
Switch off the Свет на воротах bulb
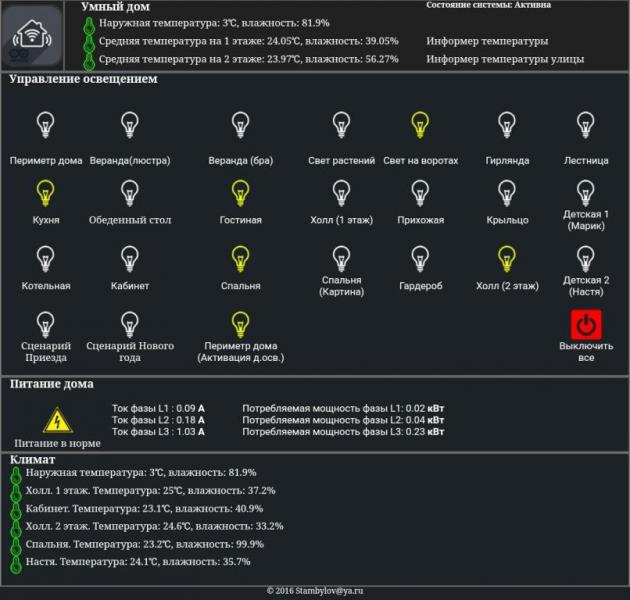coord(420,125)
